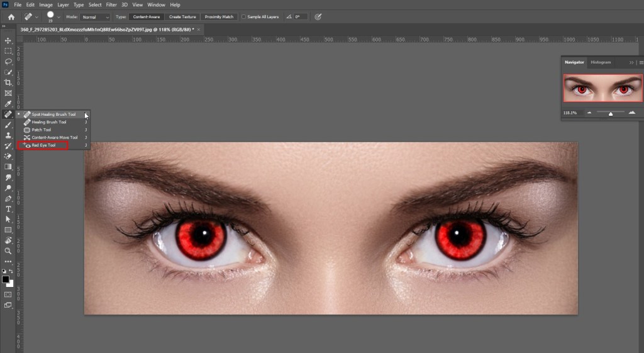The image size is (644, 353).
Task: Swap foreground and background colors
Action: (x=11, y=271)
